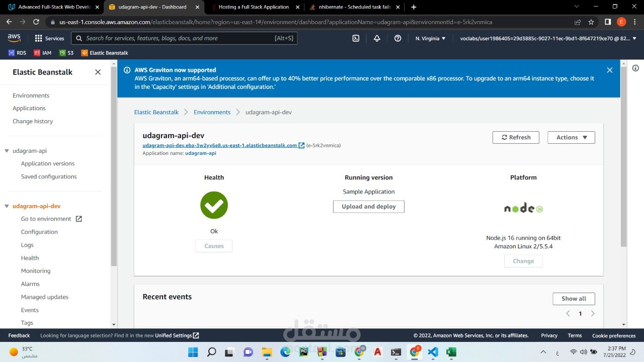Click the Refresh button
This screenshot has height=362, width=644.
(x=516, y=137)
